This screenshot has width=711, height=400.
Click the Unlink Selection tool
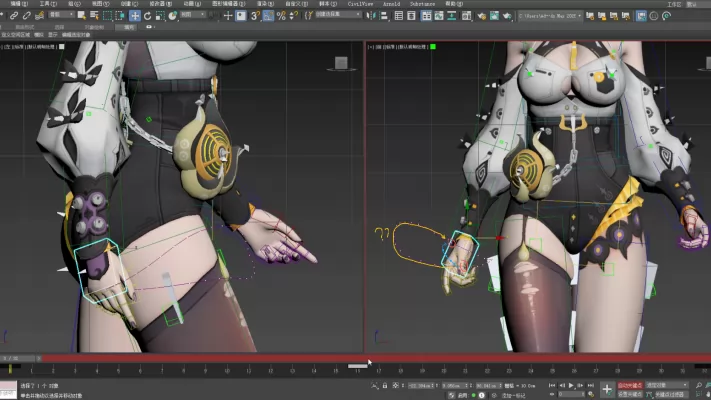[x=27, y=16]
